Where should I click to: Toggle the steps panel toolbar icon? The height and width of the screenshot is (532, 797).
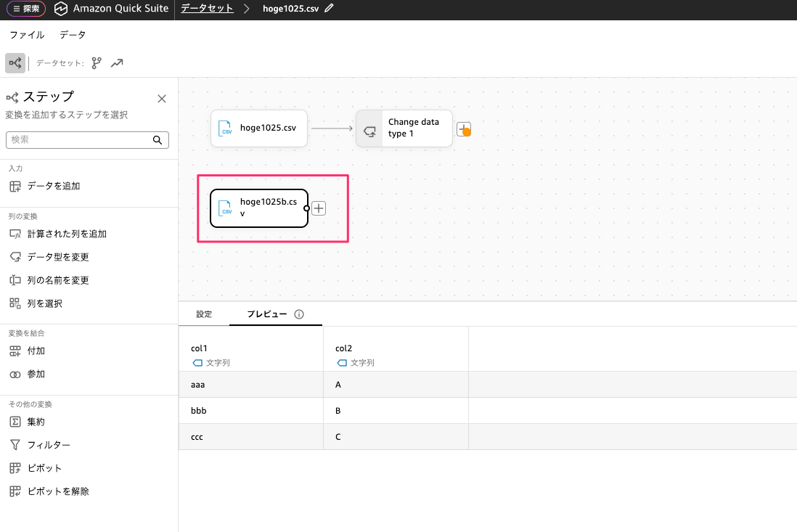tap(15, 63)
